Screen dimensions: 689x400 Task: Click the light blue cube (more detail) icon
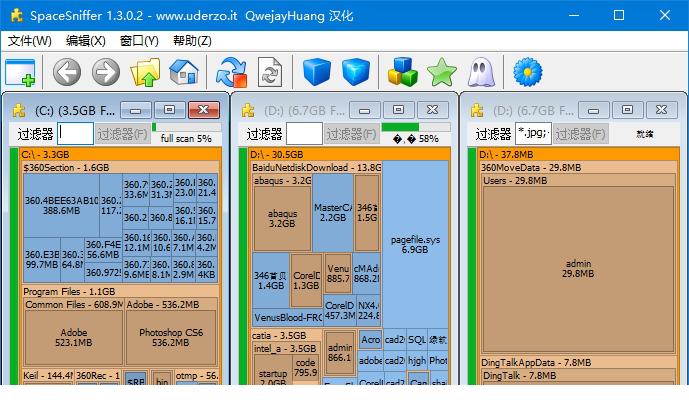click(355, 72)
